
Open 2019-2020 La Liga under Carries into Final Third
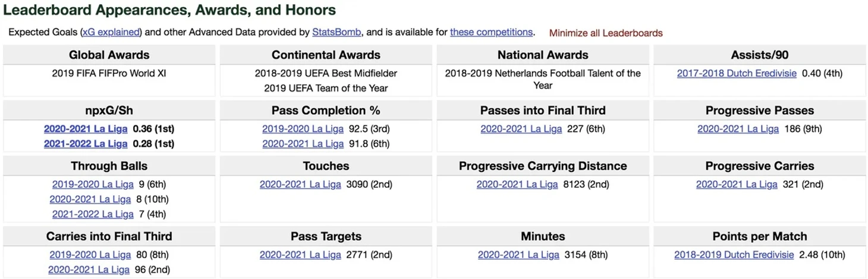pyautogui.click(x=90, y=255)
